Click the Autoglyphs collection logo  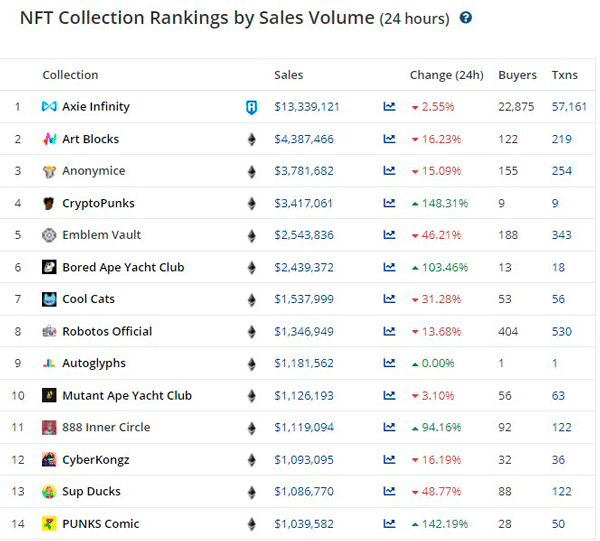coord(49,363)
